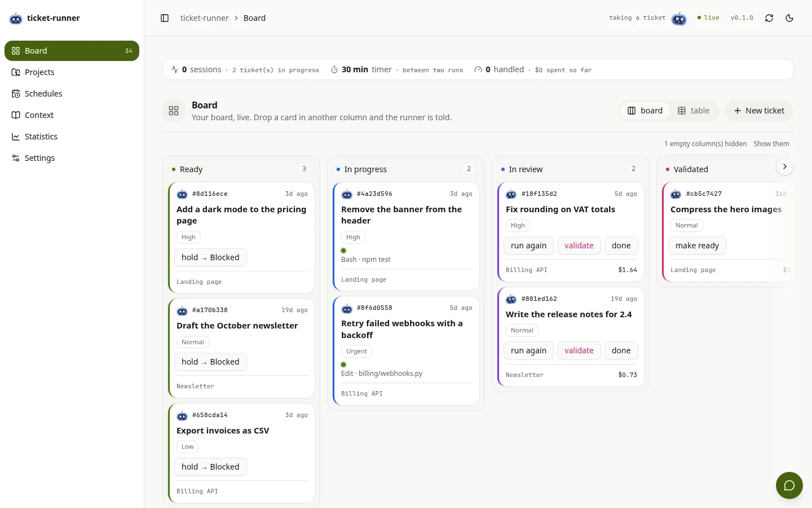The image size is (812, 508).
Task: Open Settings in the sidebar
Action: tap(72, 158)
